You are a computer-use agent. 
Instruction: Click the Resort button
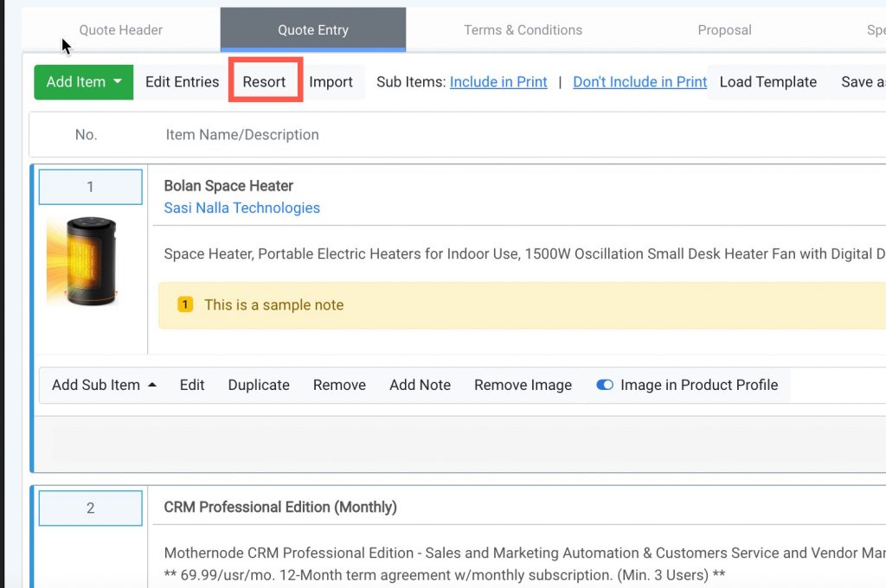pyautogui.click(x=265, y=82)
